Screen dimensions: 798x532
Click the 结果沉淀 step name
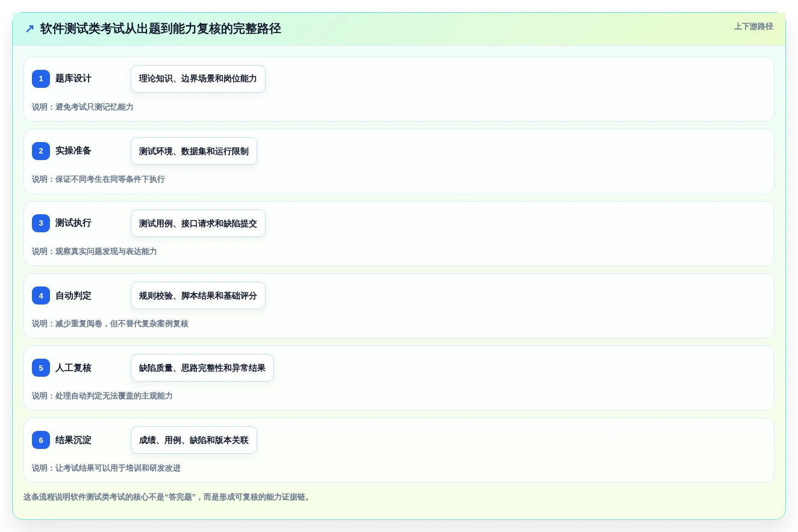coord(73,440)
